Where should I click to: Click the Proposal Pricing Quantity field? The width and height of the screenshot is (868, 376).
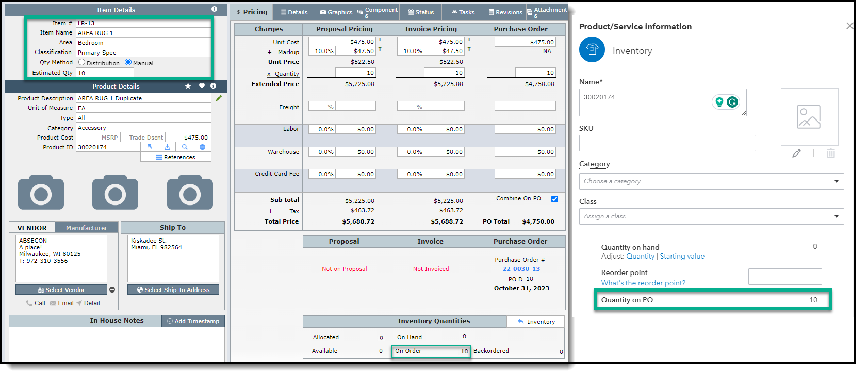[355, 73]
